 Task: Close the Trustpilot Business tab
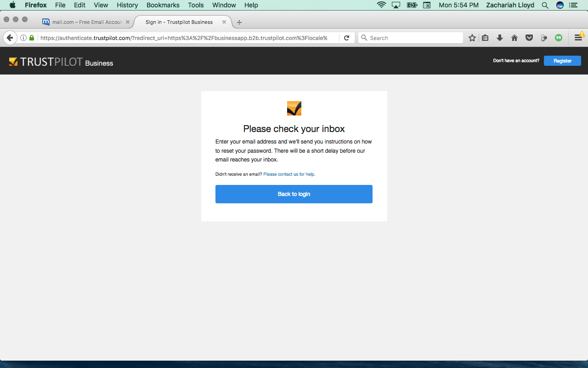pyautogui.click(x=224, y=22)
